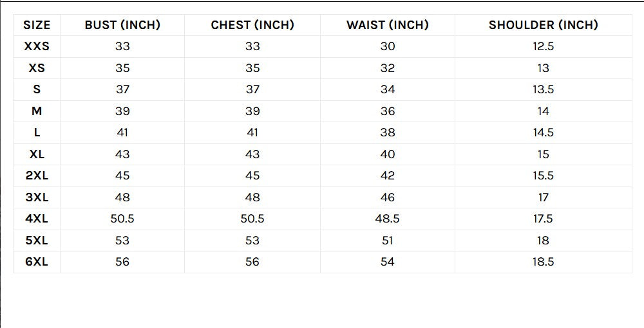The width and height of the screenshot is (644, 328).
Task: Click the 50.5 bust value for 4XL
Action: pos(122,219)
